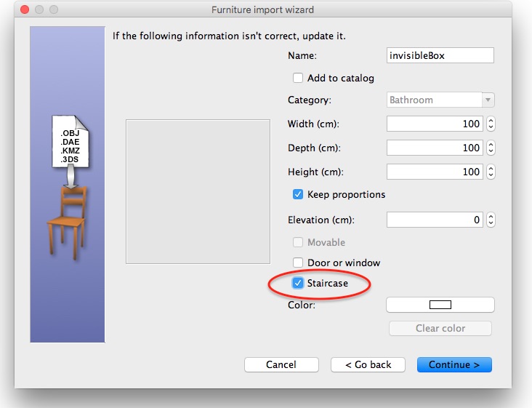Click the < Go back button

tap(368, 364)
